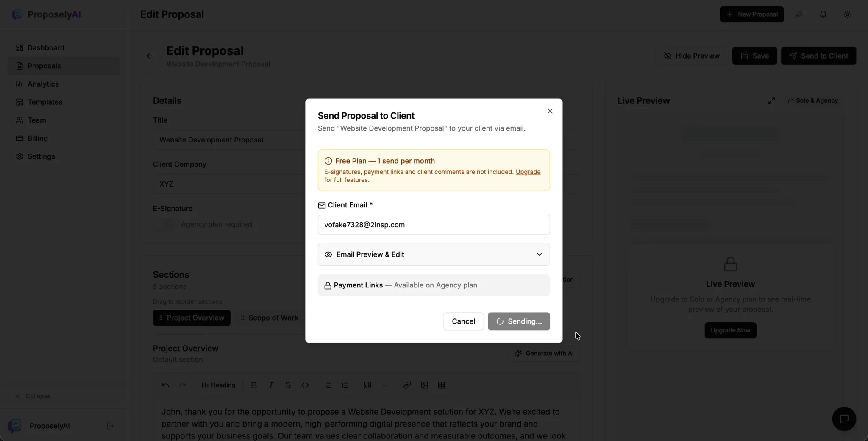Insert a table in the editor
This screenshot has height=441, width=868.
(x=441, y=385)
